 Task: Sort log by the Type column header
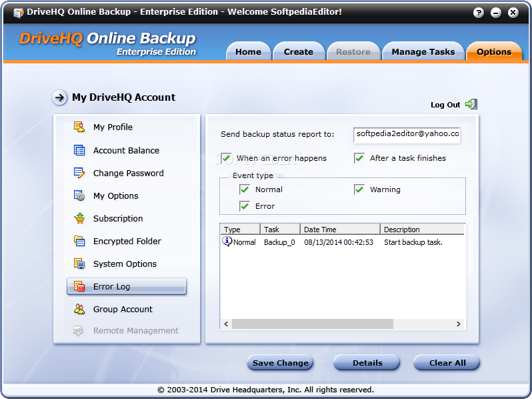(x=240, y=230)
